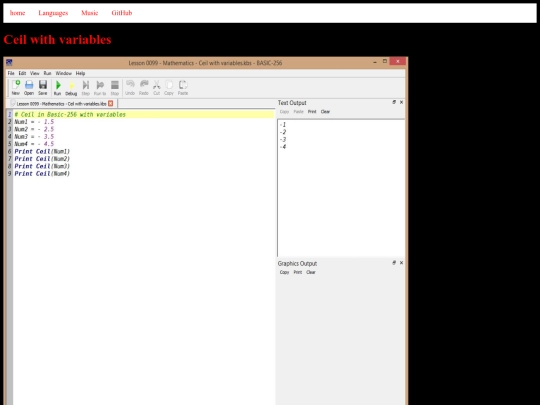This screenshot has width=540, height=405.
Task: Create a new file with New icon
Action: pos(15,87)
